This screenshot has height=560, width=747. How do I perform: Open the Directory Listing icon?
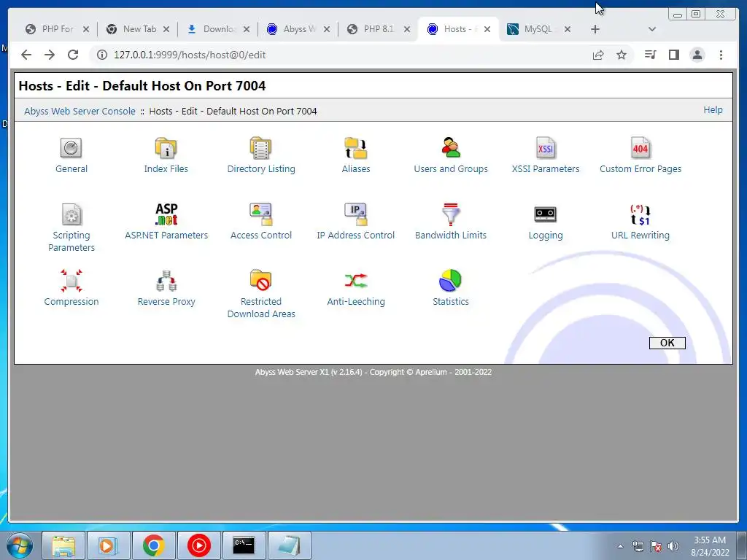[260, 148]
